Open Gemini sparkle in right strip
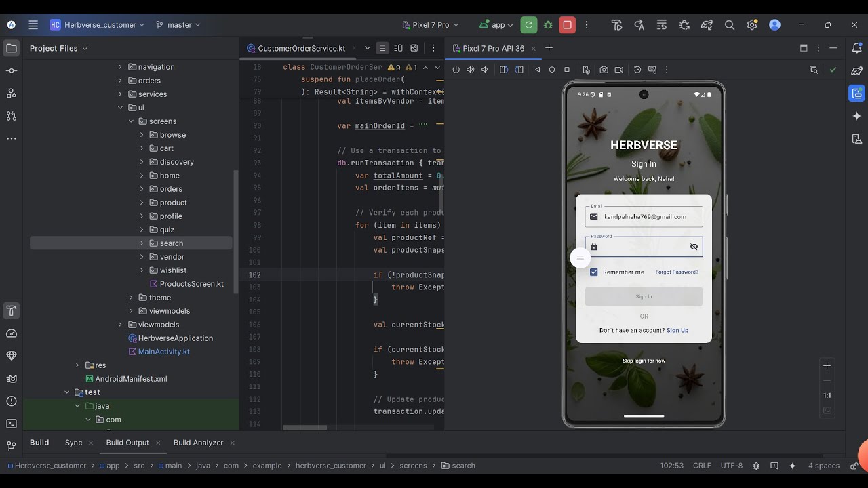 point(857,117)
